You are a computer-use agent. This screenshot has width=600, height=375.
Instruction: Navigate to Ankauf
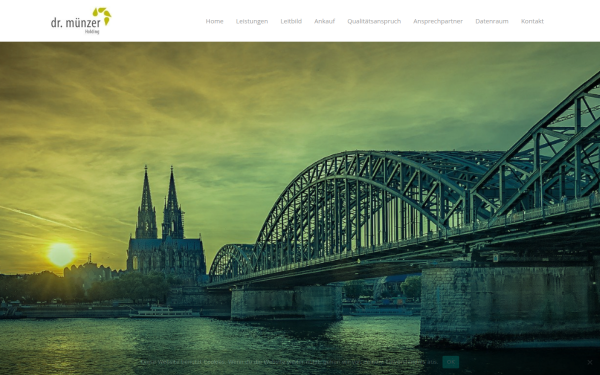(x=324, y=21)
